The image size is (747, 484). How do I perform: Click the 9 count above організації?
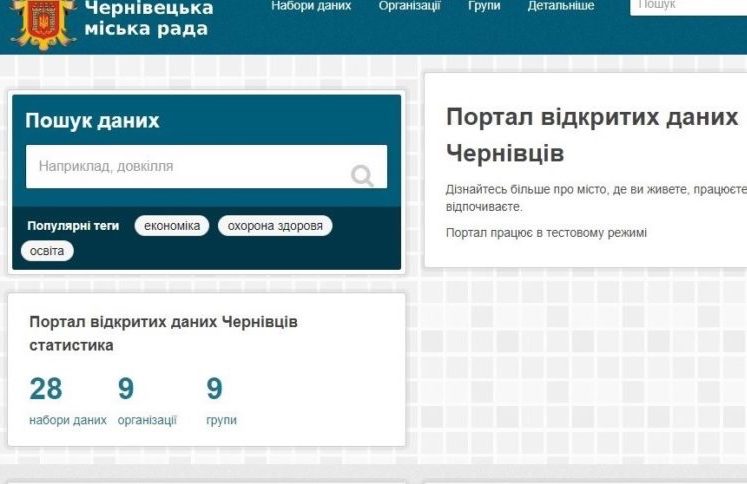click(x=126, y=389)
